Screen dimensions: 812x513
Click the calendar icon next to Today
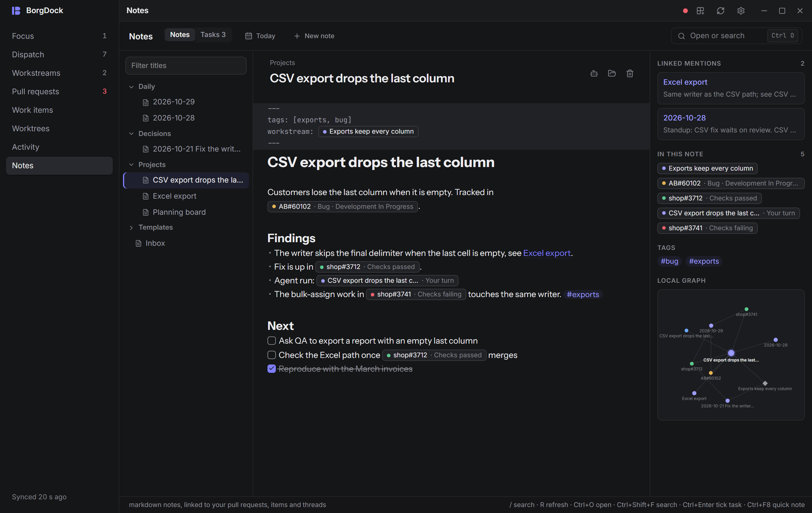(x=248, y=36)
